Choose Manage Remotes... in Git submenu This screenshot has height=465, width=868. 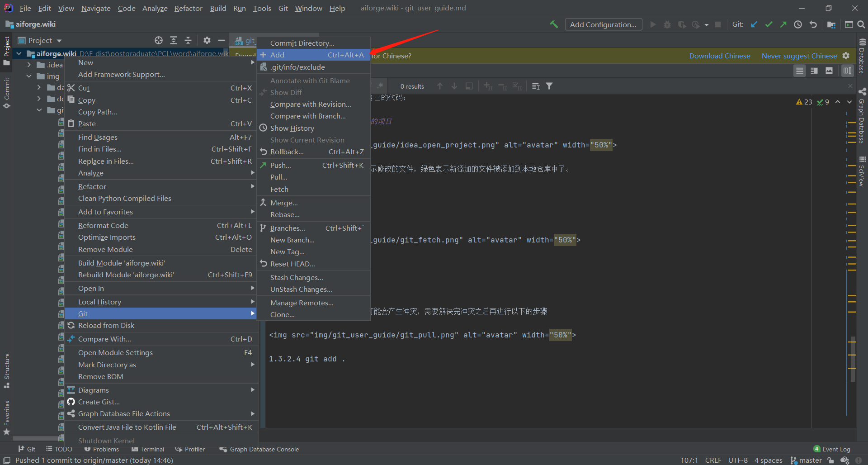(314, 303)
